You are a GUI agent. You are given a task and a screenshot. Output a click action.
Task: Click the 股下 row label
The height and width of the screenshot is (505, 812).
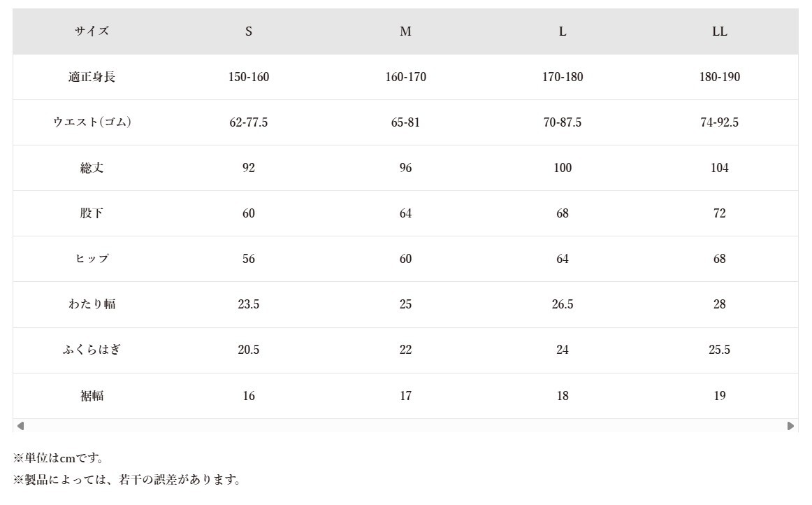92,213
